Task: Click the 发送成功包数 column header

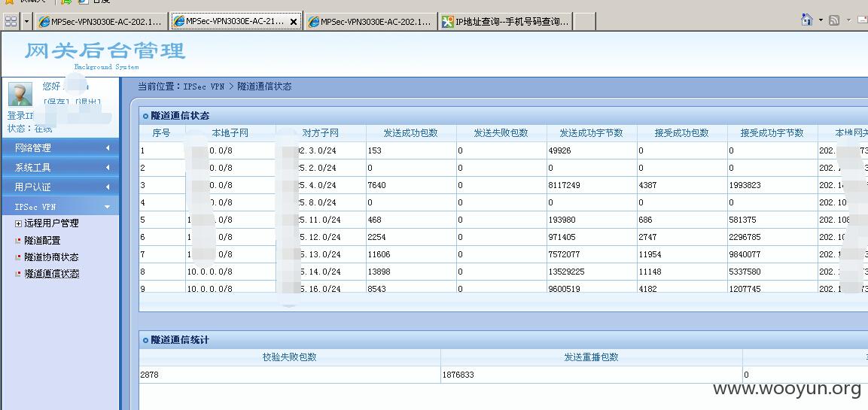Action: click(411, 133)
